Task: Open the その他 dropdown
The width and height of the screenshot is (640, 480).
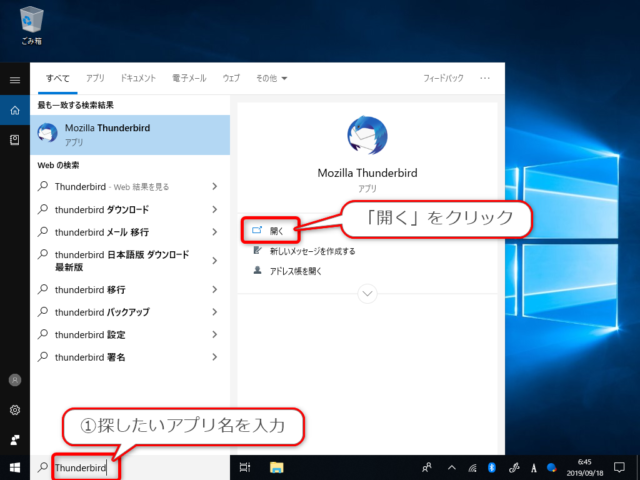Action: coord(271,78)
